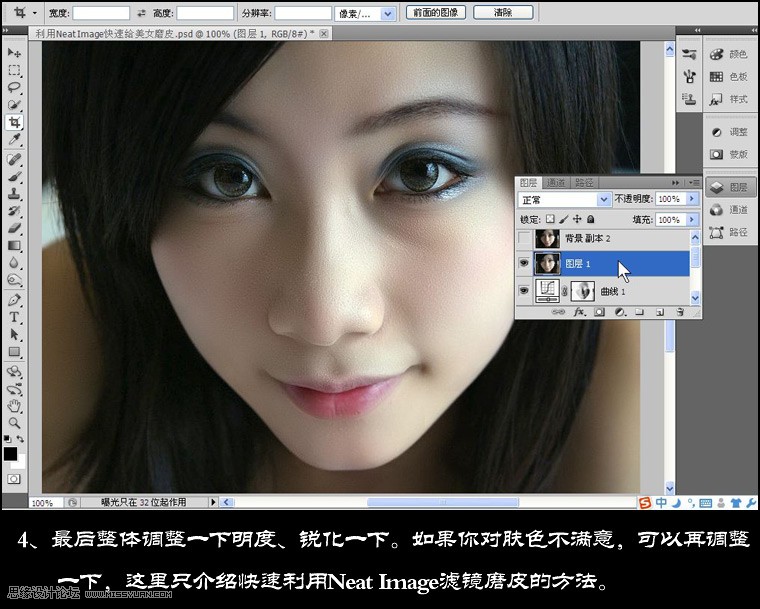Select the History Brush tool

[x=14, y=211]
